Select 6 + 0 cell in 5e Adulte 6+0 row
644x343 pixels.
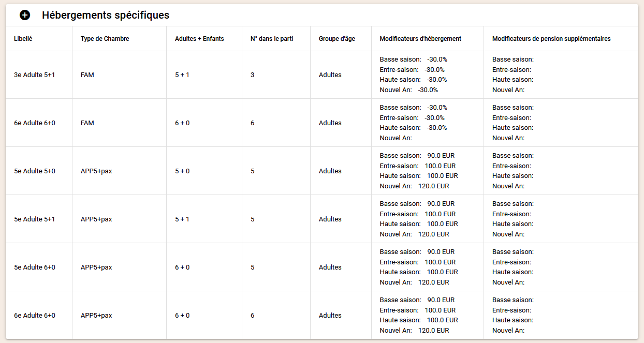click(x=182, y=267)
